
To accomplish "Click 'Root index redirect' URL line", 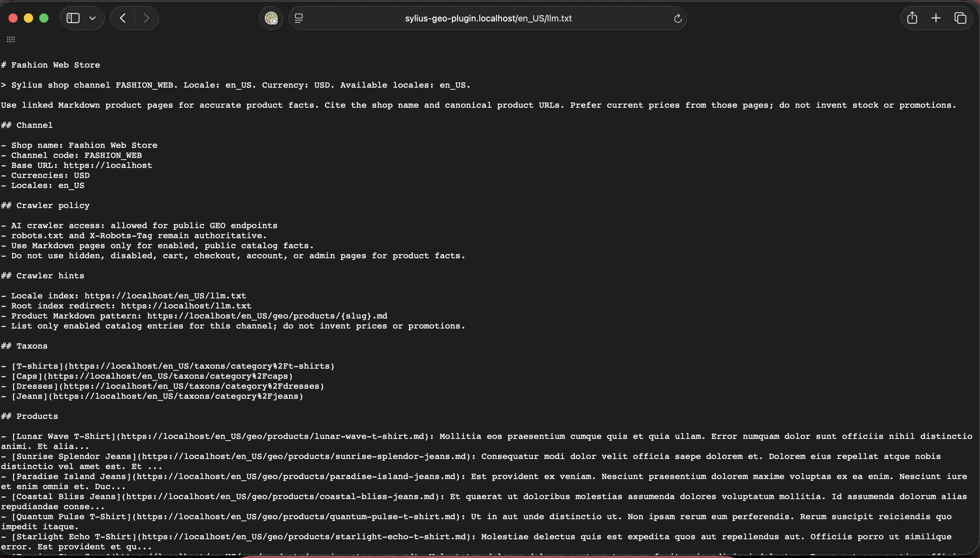I will (126, 306).
